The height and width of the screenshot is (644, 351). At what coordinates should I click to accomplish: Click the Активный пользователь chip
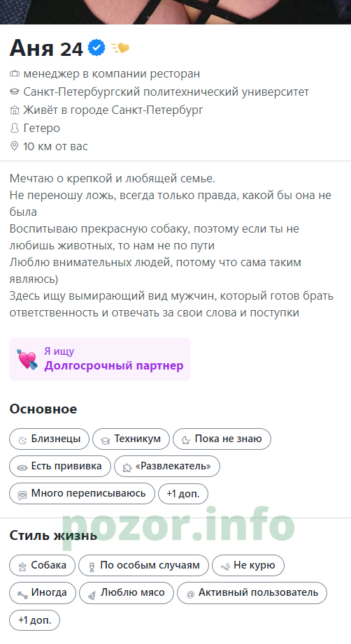point(252,592)
